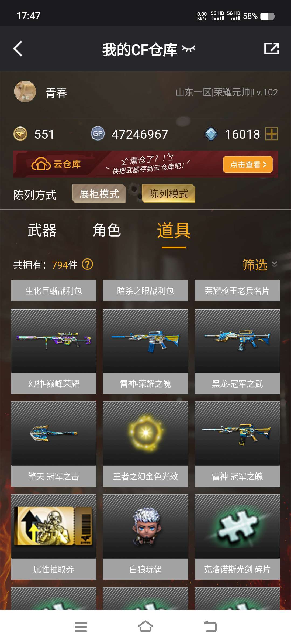Tap the GP currency icon
This screenshot has width=291, height=644.
tap(98, 134)
